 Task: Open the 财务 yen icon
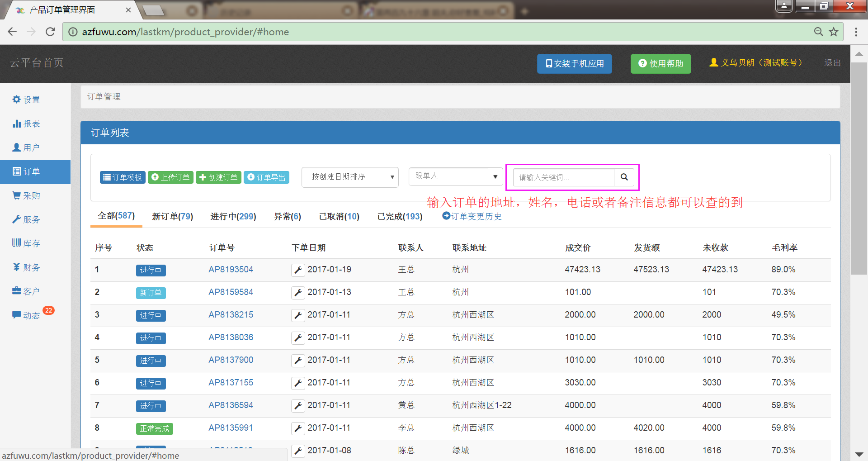(17, 267)
